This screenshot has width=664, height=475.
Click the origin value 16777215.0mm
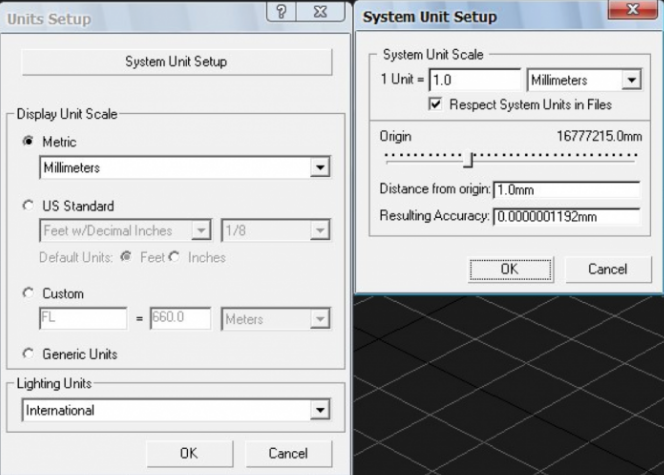point(599,136)
